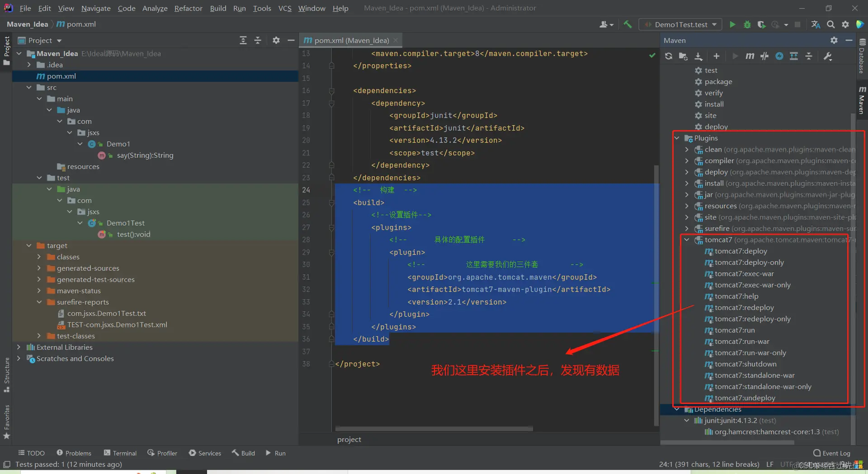The height and width of the screenshot is (474, 868).
Task: Open Maven panel gear options
Action: tap(834, 40)
